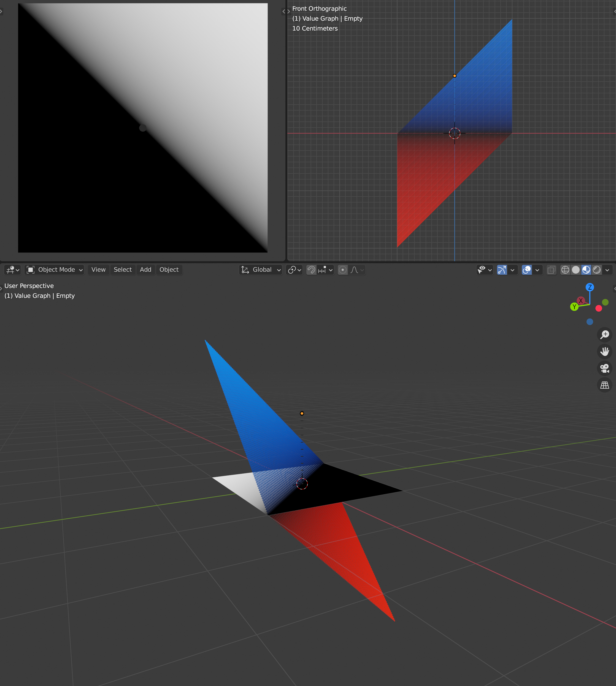Image resolution: width=616 pixels, height=686 pixels.
Task: Click the orange Empty object origin in front view
Action: point(455,76)
